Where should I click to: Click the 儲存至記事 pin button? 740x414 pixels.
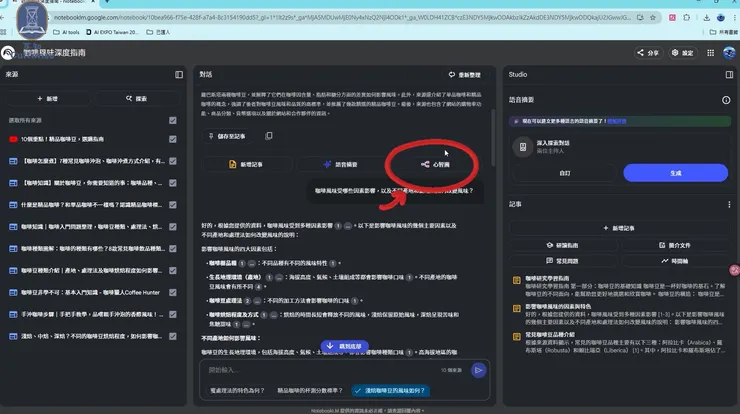pyautogui.click(x=227, y=136)
